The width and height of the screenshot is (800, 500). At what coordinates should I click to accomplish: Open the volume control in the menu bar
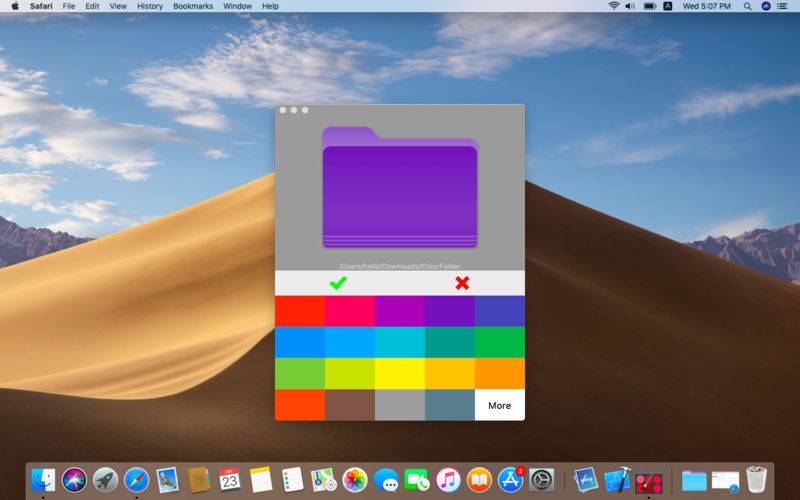pos(630,6)
